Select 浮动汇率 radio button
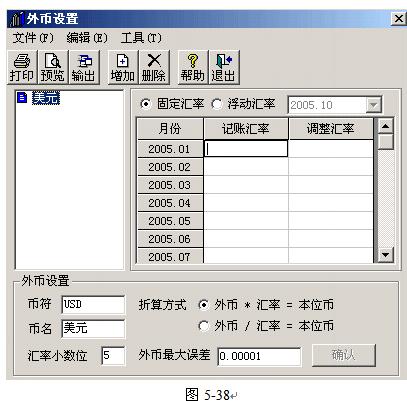The width and height of the screenshot is (407, 401). (217, 104)
